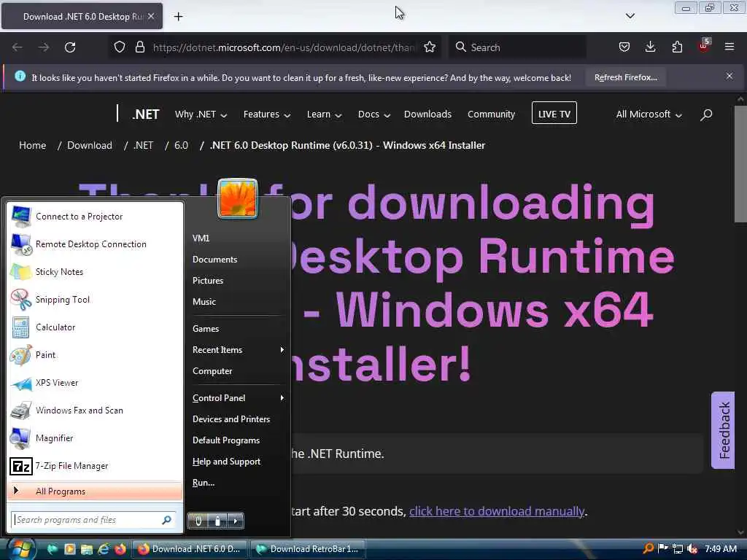Click the user account flower picture
Screen dimensions: 747x560
pyautogui.click(x=238, y=198)
